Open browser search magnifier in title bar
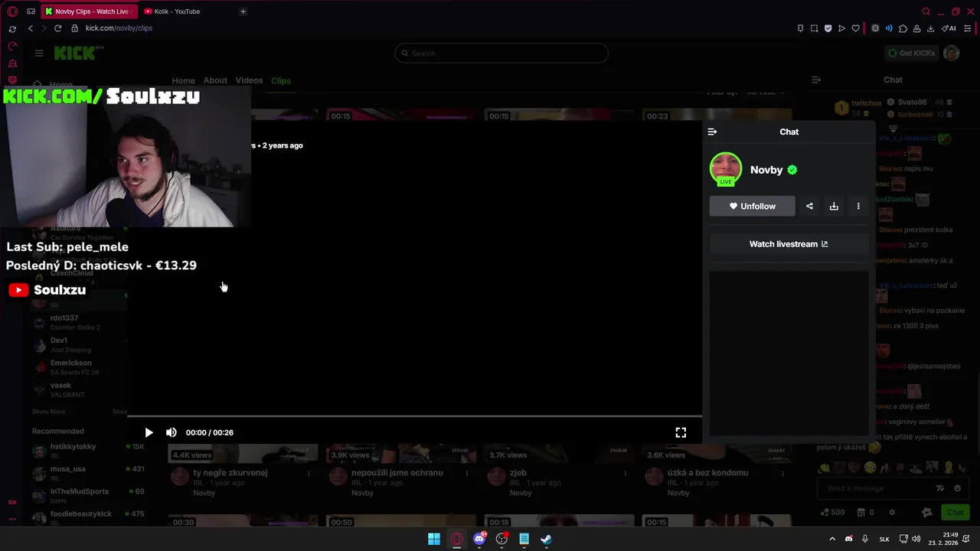980x551 pixels. [926, 11]
